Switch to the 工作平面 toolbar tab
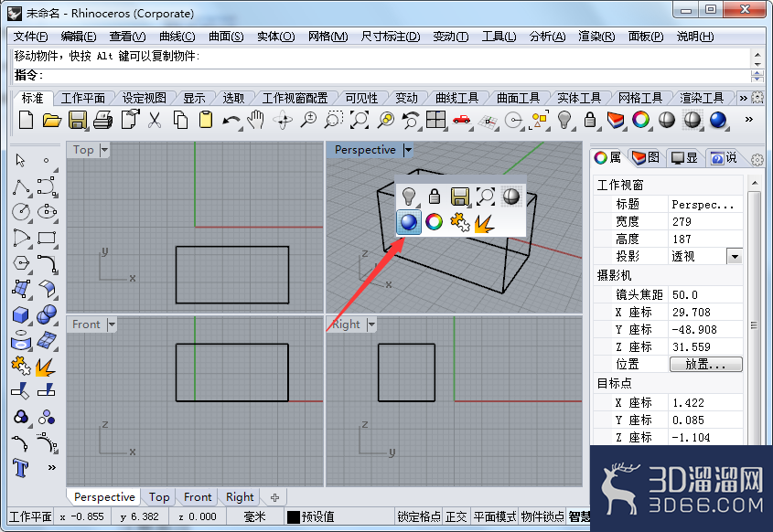Screen dimensions: 773x532 point(83,98)
